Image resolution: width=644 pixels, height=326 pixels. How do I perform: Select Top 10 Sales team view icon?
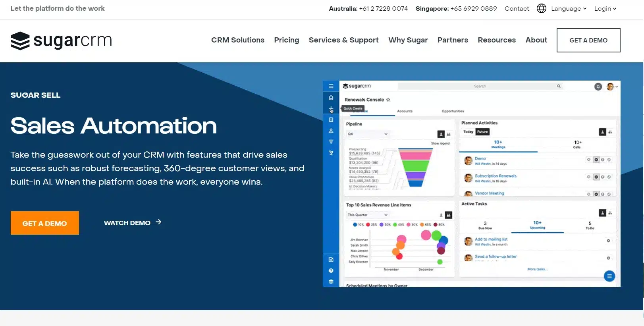point(449,215)
